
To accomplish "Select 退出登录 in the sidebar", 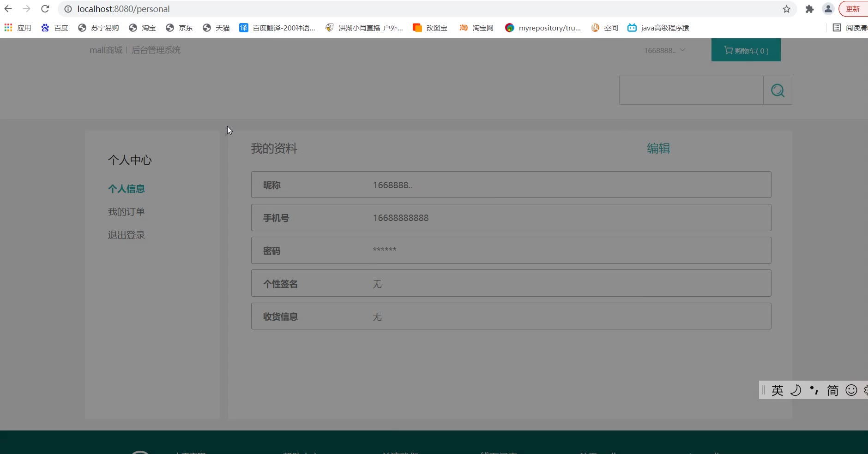I will pos(127,235).
